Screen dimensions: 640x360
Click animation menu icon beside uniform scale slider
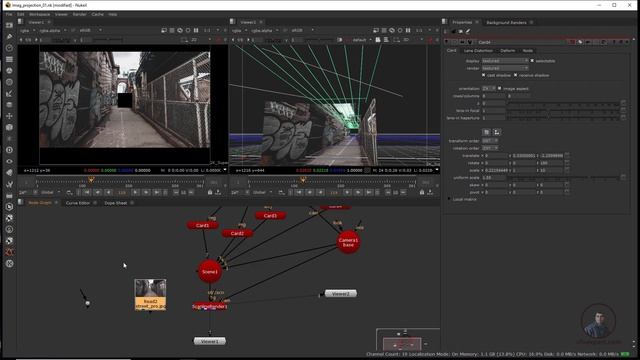click(623, 178)
